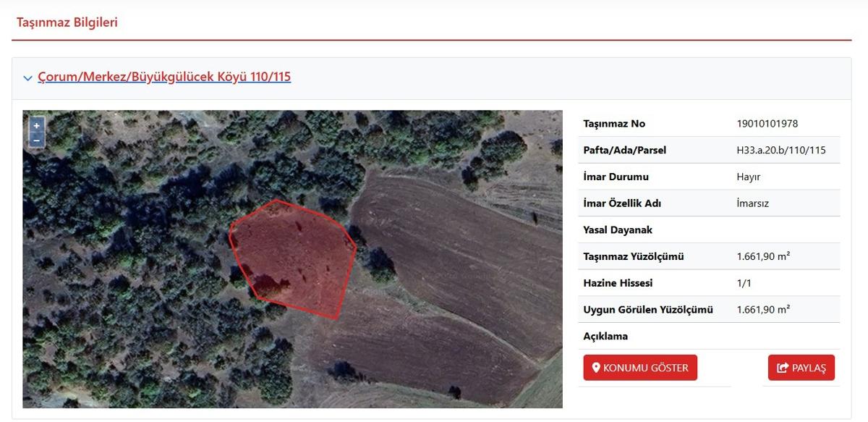This screenshot has width=868, height=422.
Task: Click the Açıklama row label
Action: 605,337
